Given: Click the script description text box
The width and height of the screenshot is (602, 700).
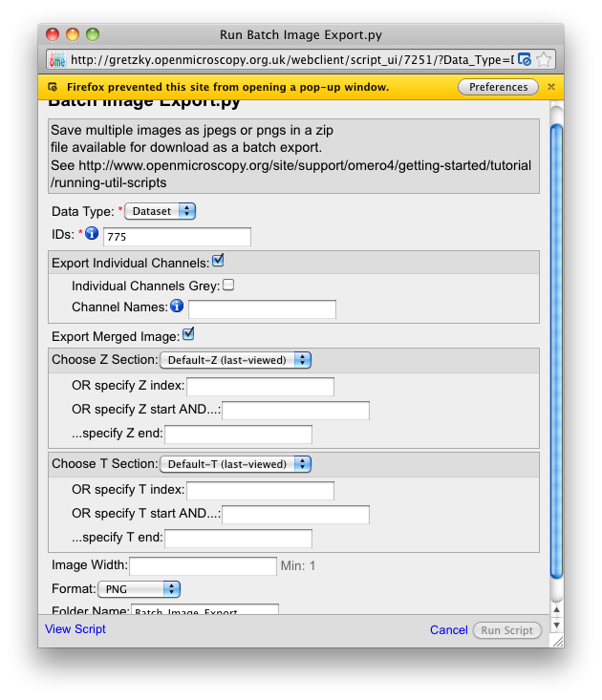Looking at the screenshot, I should point(293,157).
